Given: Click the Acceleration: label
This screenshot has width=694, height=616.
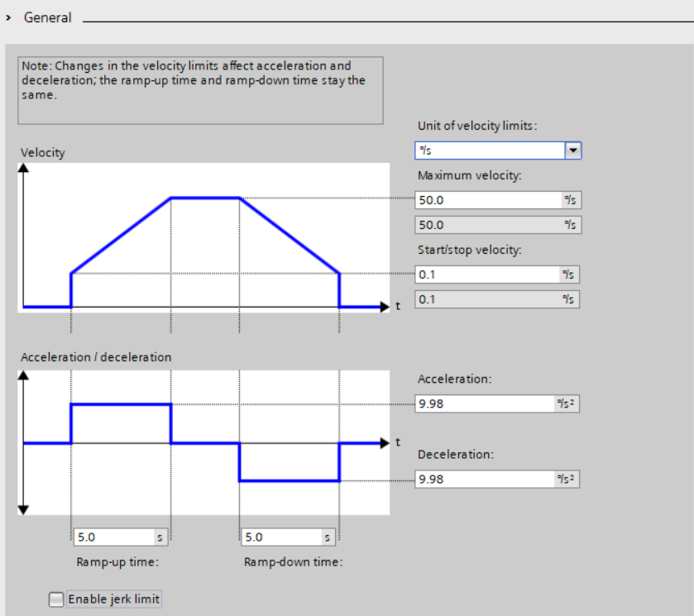Looking at the screenshot, I should (x=455, y=380).
